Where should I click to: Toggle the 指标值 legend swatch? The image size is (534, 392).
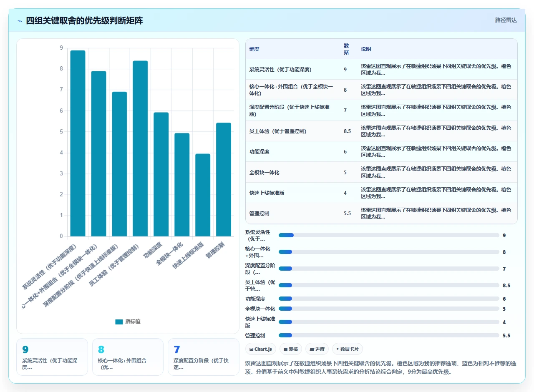[x=119, y=322]
